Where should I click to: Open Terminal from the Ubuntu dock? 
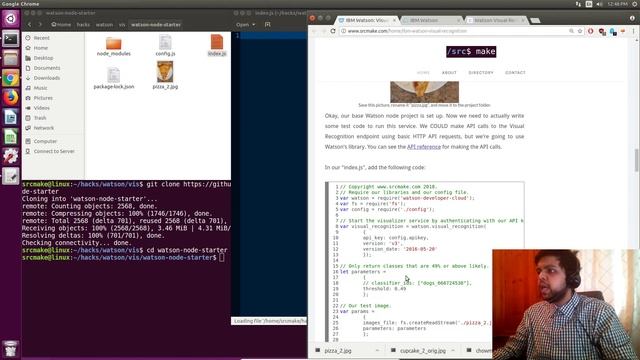pos(11,39)
